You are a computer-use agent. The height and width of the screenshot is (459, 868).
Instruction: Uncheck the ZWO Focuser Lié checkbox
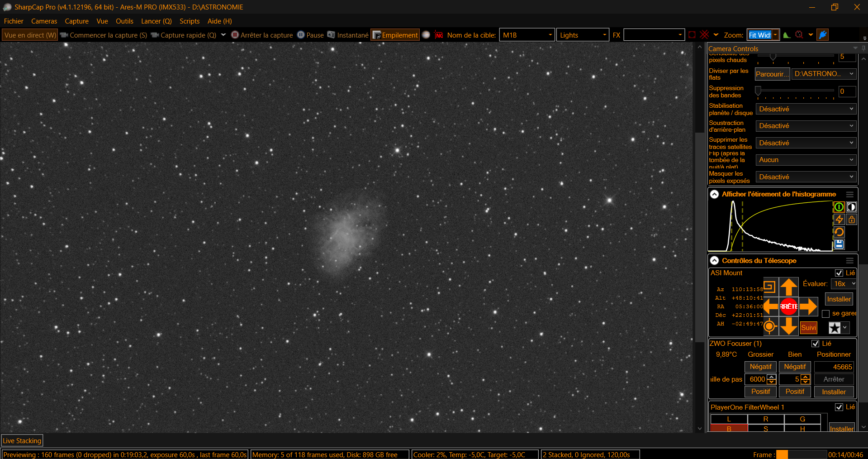coord(816,344)
